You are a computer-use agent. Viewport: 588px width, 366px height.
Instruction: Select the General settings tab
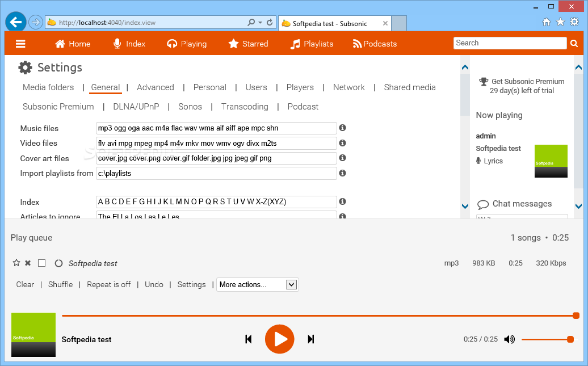coord(106,87)
